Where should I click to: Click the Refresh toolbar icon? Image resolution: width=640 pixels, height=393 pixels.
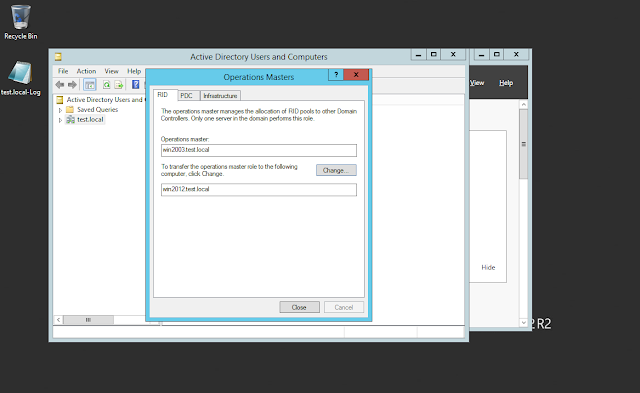pyautogui.click(x=107, y=84)
